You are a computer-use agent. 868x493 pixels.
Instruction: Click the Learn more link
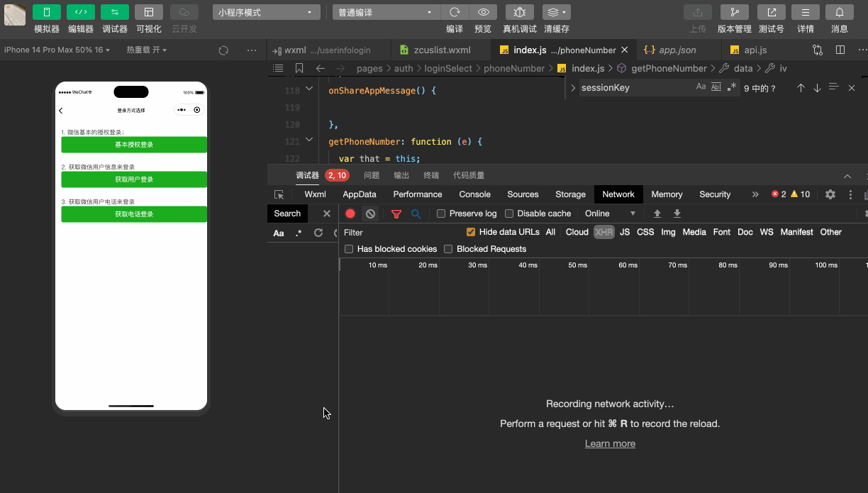click(x=610, y=443)
